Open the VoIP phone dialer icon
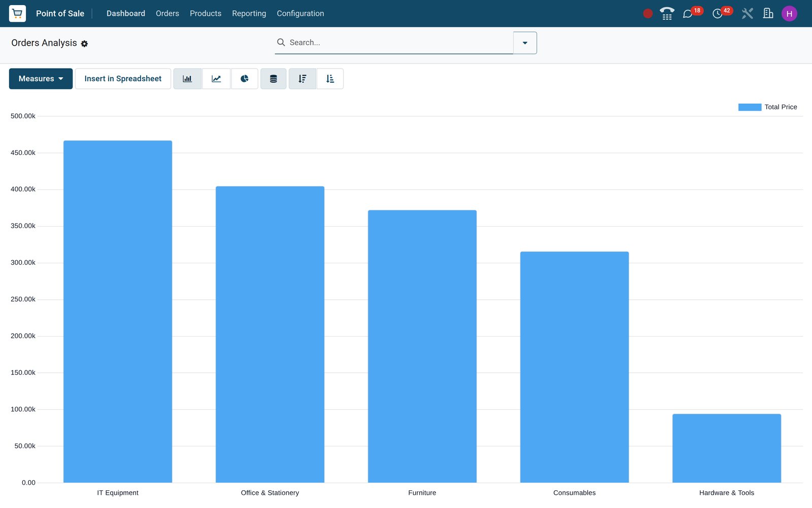The height and width of the screenshot is (508, 812). tap(667, 13)
